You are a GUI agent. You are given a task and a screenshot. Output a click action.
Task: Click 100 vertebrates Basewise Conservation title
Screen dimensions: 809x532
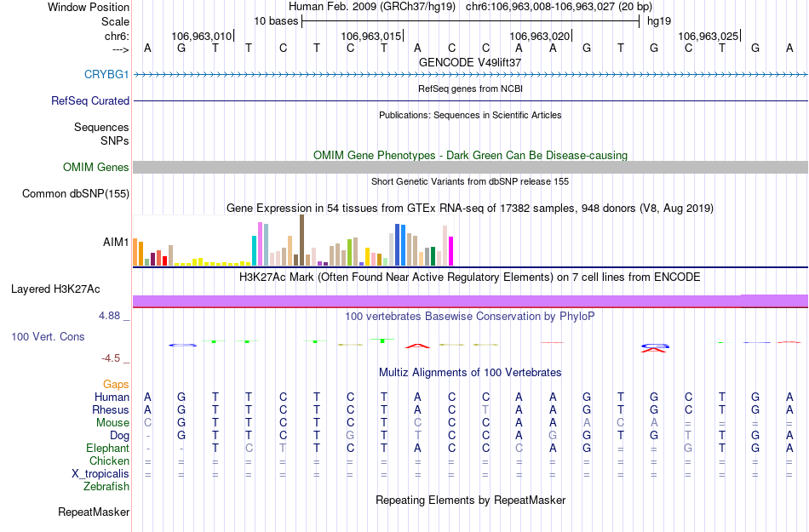pyautogui.click(x=470, y=316)
